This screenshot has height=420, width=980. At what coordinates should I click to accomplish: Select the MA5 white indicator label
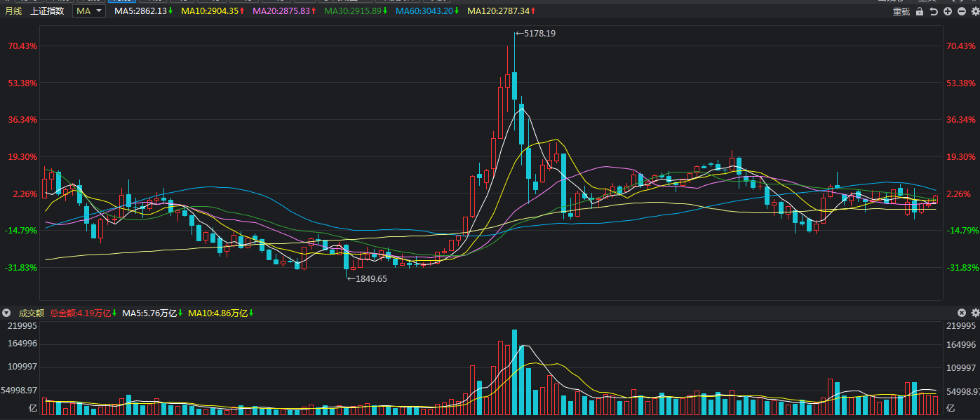coord(143,11)
